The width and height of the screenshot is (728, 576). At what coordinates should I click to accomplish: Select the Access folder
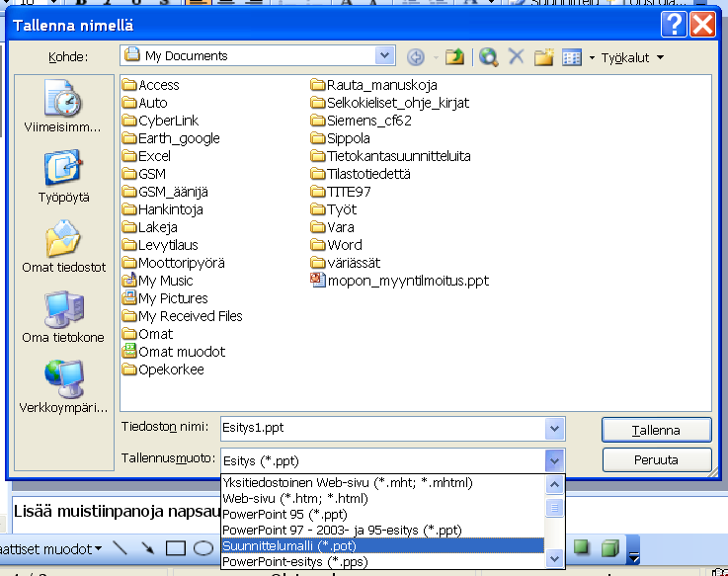(x=150, y=85)
